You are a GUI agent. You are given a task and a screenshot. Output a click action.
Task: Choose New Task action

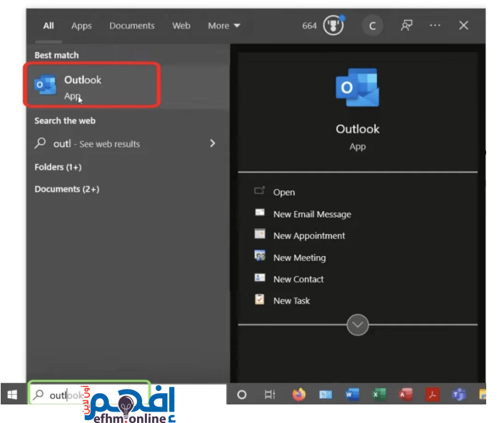click(x=291, y=300)
